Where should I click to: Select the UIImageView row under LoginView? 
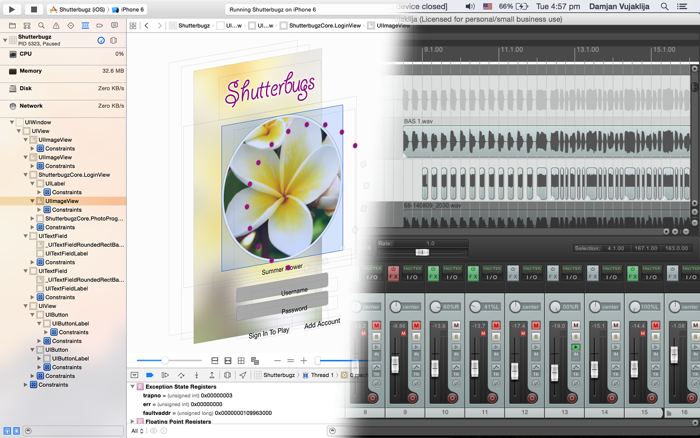coord(62,201)
